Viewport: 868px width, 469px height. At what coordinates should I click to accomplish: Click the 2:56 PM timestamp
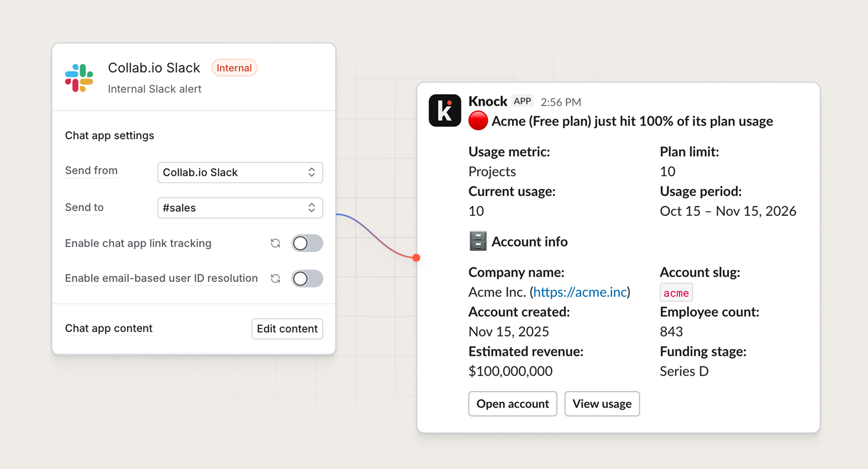[x=561, y=102]
